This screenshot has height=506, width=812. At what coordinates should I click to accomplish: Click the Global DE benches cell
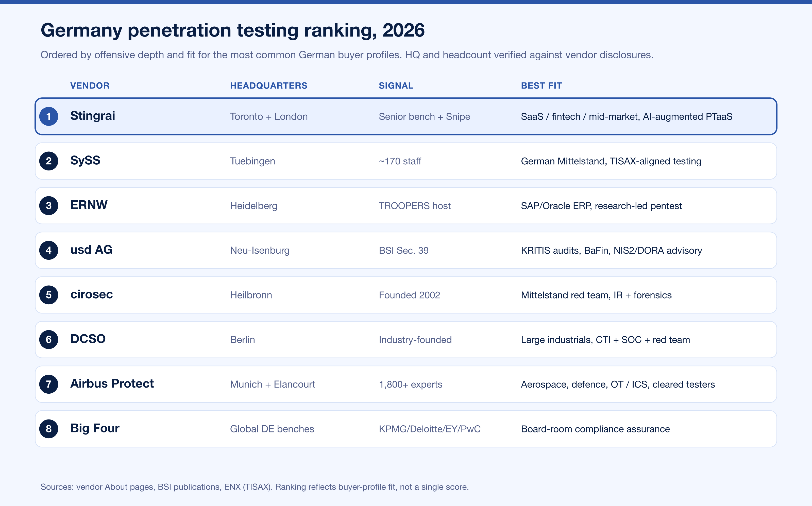(272, 429)
